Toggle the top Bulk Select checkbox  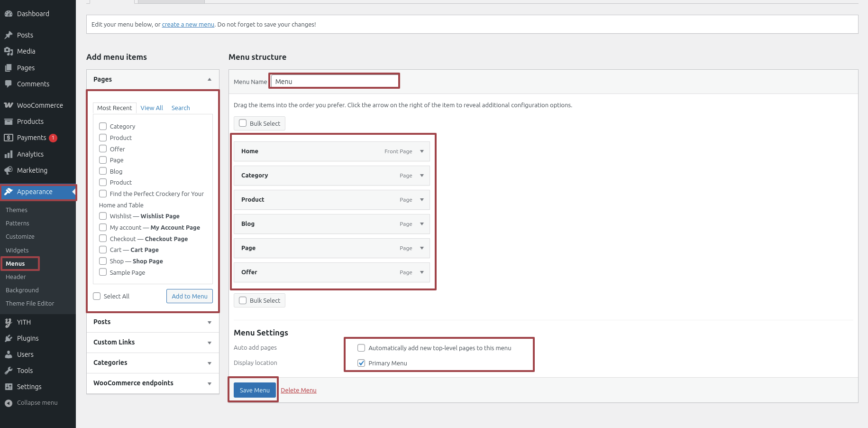click(243, 123)
